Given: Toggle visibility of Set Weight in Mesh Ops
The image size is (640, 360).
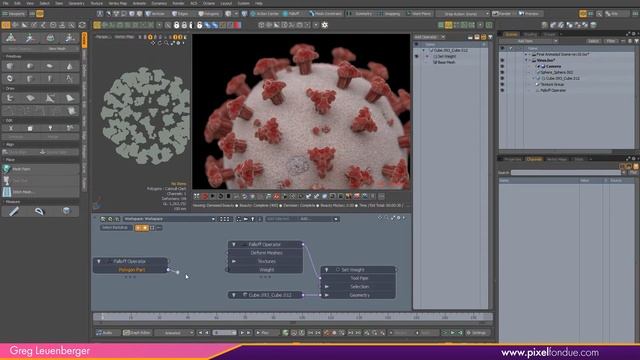Looking at the screenshot, I should point(416,56).
